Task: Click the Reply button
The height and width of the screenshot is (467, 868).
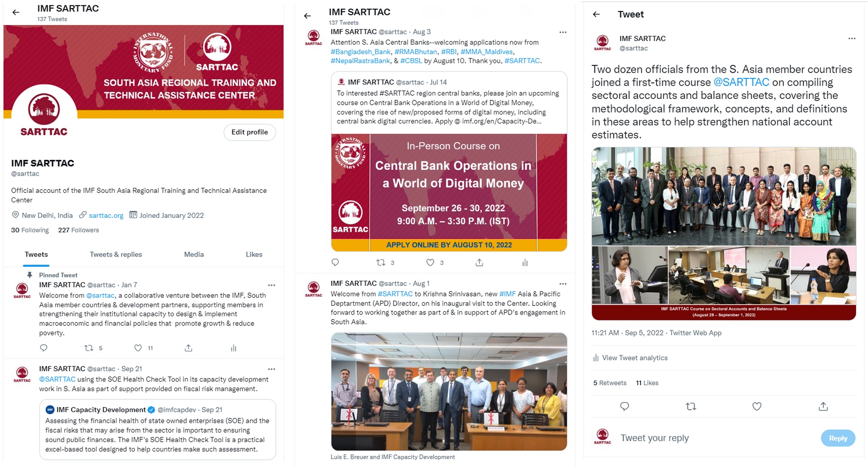Action: (x=838, y=438)
